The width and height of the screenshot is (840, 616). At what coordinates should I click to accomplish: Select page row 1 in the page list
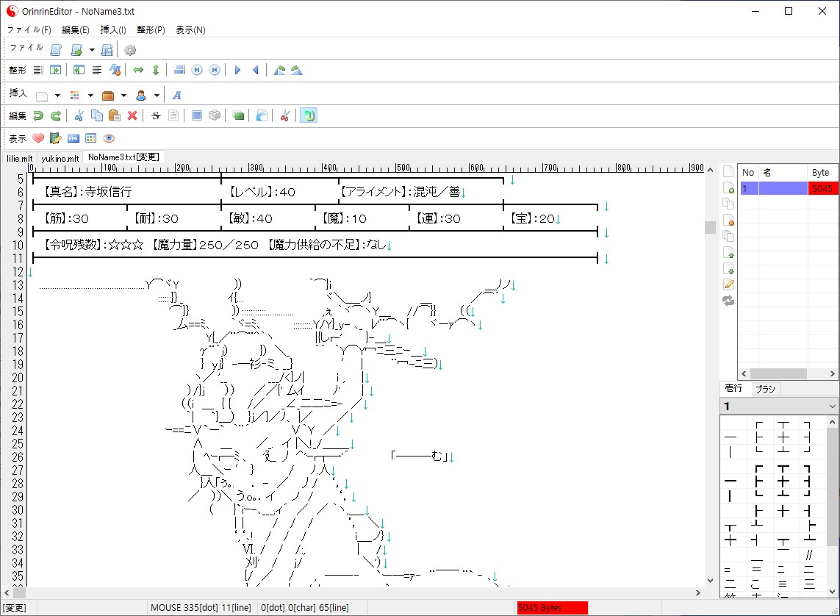[783, 189]
